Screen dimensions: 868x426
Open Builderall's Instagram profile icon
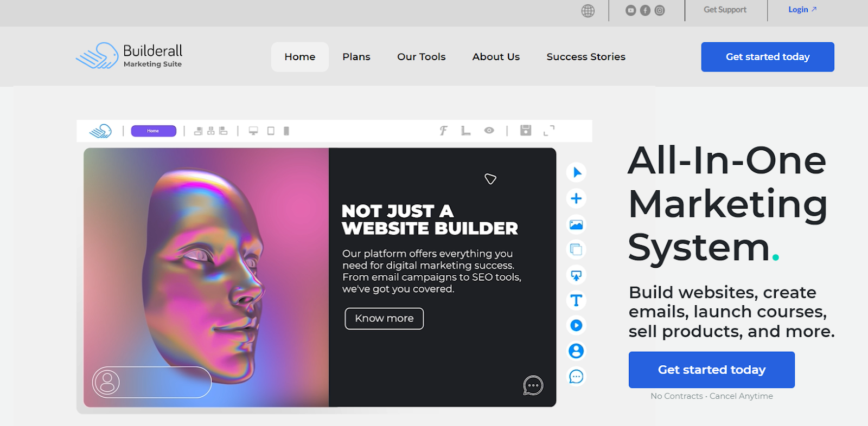tap(660, 10)
